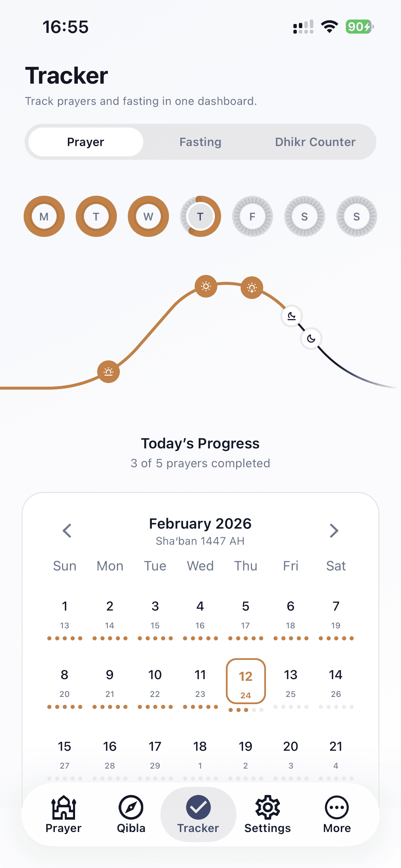
Task: Switch to the Fasting tab
Action: tap(200, 142)
